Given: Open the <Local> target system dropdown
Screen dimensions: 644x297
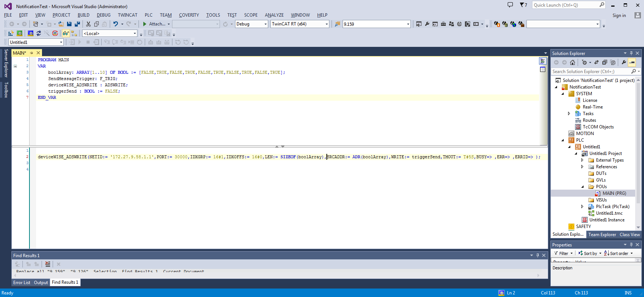Looking at the screenshot, I should pos(135,33).
